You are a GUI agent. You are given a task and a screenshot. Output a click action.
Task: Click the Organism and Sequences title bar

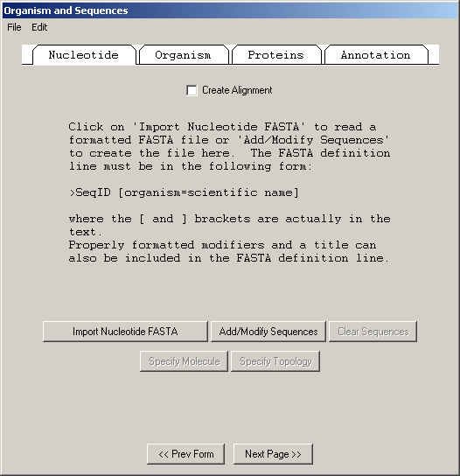[x=230, y=10]
